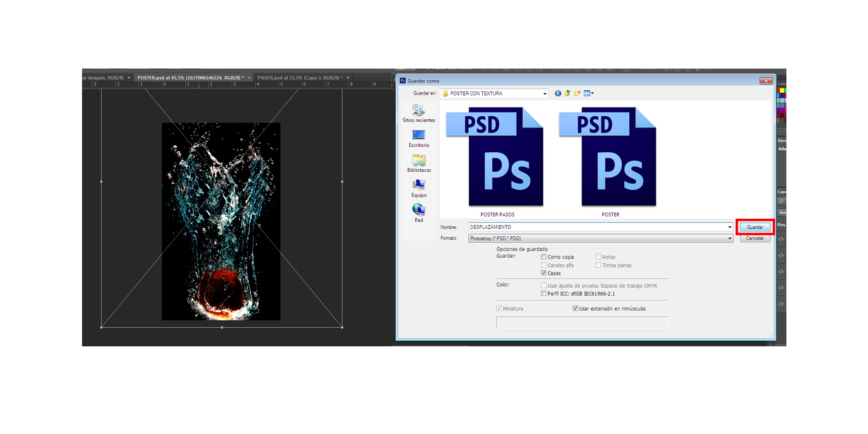Click the POSTER PASOS file name
The height and width of the screenshot is (434, 868).
(x=497, y=215)
